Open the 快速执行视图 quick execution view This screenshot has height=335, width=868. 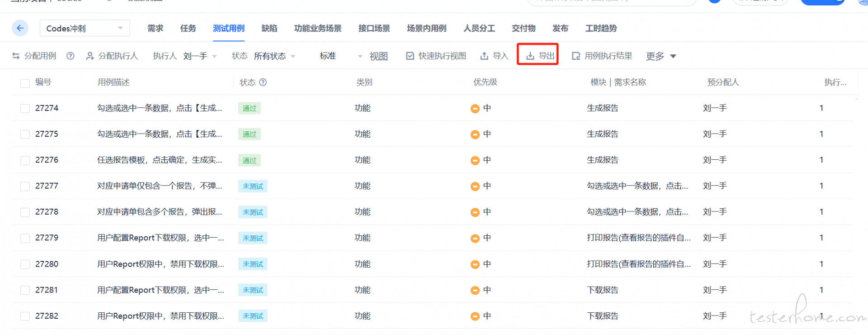(x=436, y=56)
